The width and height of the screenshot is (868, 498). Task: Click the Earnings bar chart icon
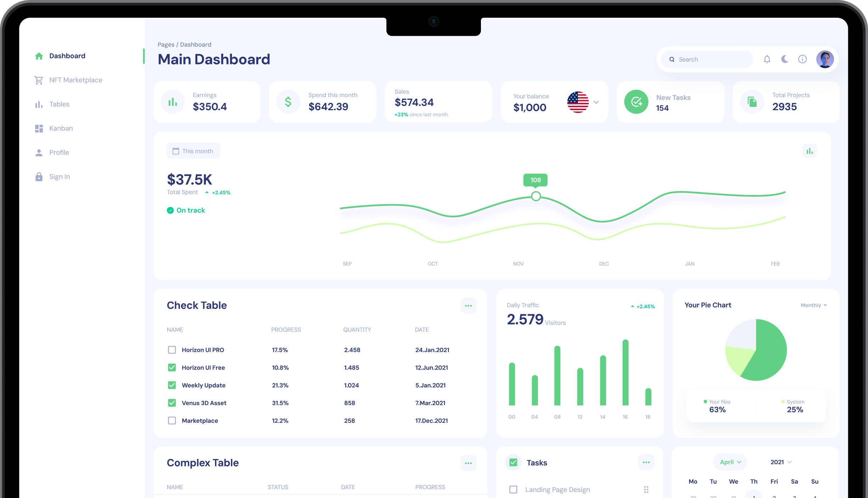173,102
